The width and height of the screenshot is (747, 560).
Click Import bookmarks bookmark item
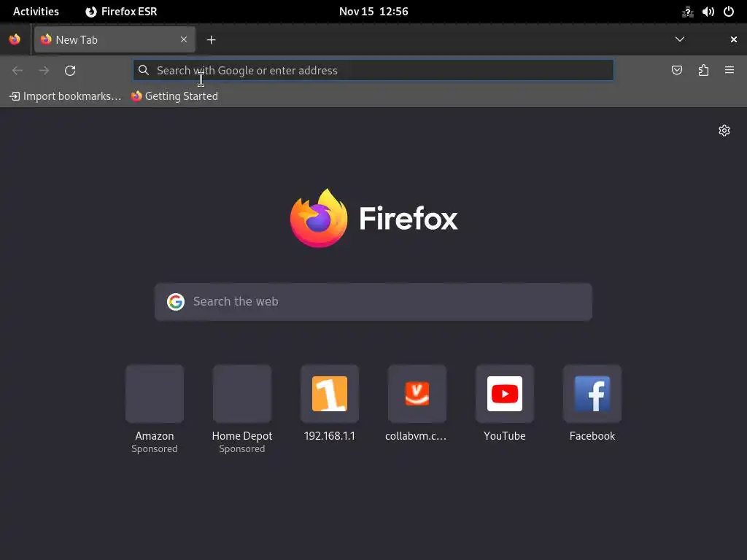pos(65,96)
